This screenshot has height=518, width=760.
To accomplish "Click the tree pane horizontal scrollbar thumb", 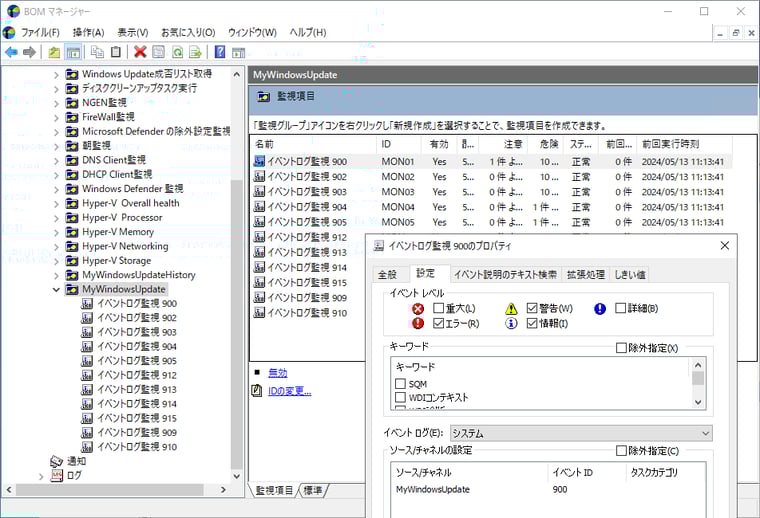I will tap(110, 490).
